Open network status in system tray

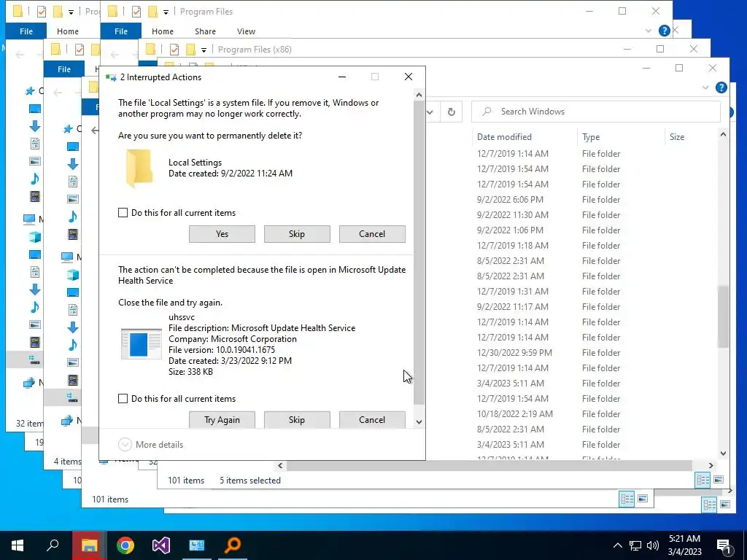[x=635, y=545]
